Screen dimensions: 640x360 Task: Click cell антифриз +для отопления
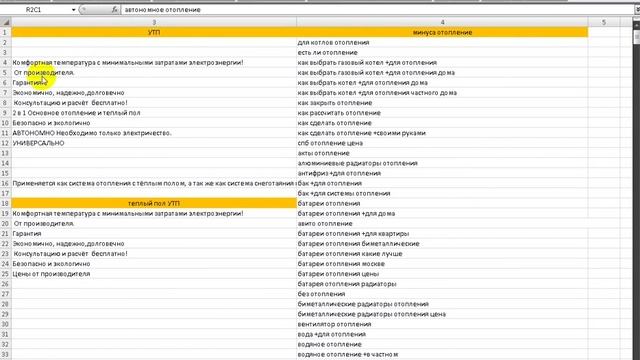click(x=442, y=173)
